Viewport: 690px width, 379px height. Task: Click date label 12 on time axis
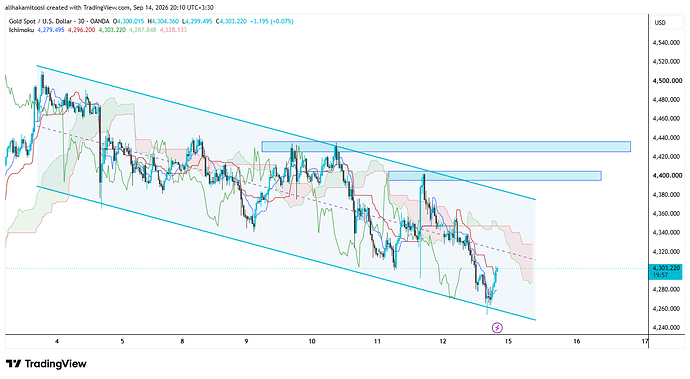(443, 341)
